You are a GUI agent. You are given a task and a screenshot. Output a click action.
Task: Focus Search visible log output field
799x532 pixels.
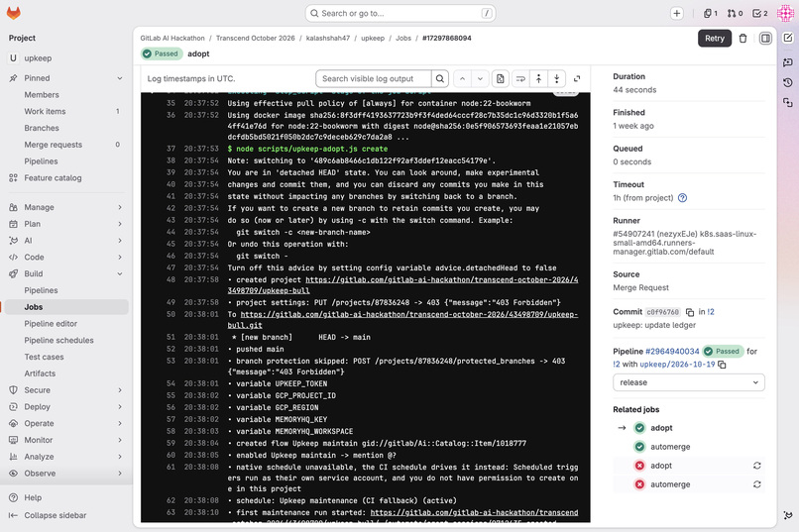pyautogui.click(x=374, y=79)
